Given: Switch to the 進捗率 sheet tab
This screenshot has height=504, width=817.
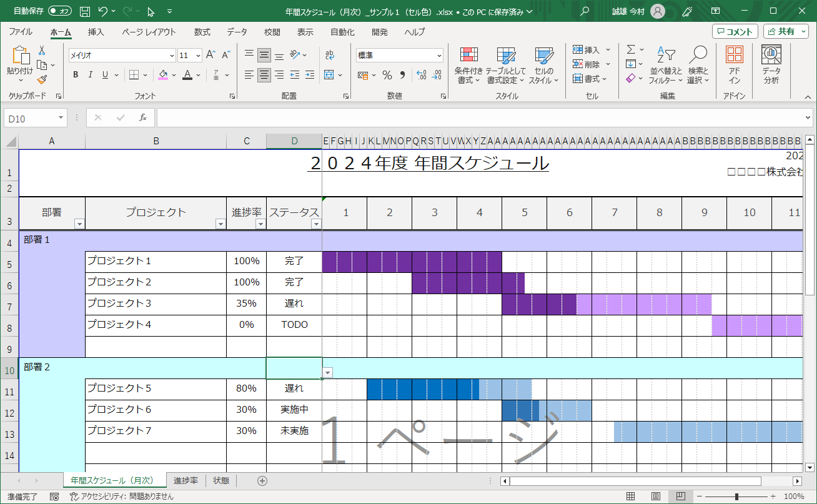Looking at the screenshot, I should pos(186,480).
